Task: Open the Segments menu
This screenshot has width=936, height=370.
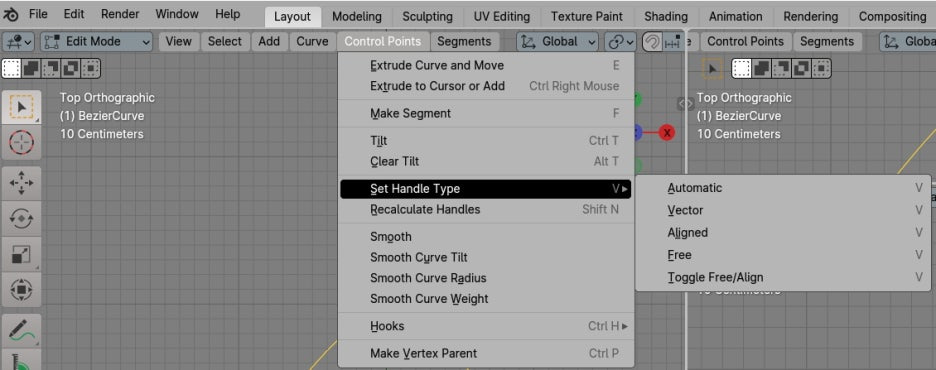Action: click(x=464, y=42)
